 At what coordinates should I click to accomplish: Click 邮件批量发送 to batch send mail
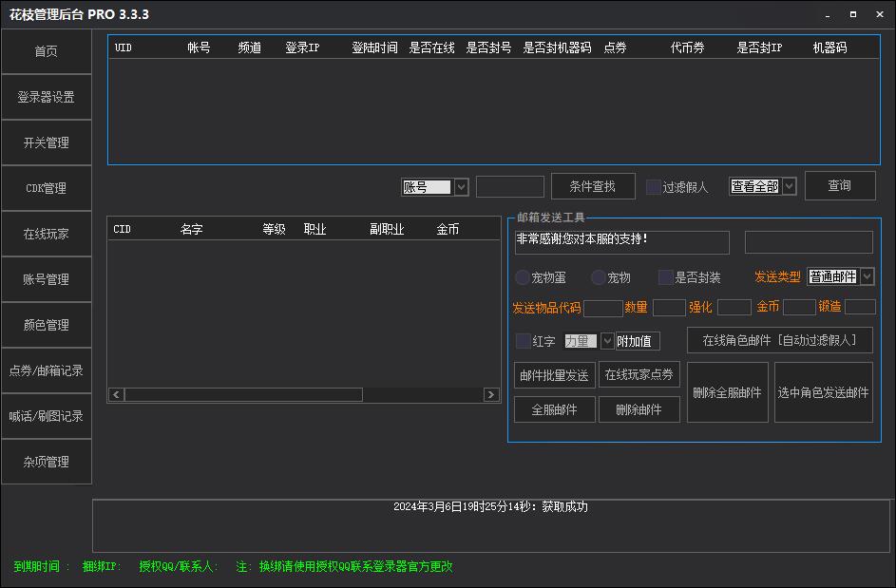coord(554,374)
